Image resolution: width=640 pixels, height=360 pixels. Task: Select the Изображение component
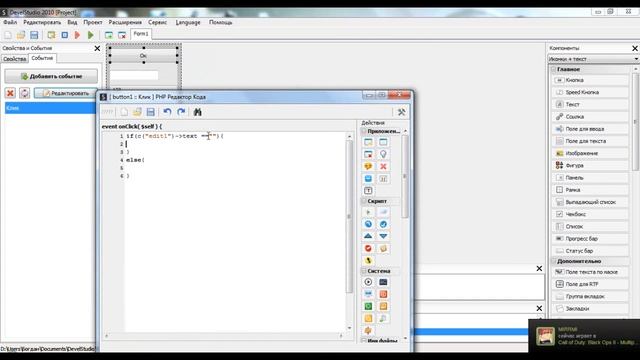(x=590, y=153)
